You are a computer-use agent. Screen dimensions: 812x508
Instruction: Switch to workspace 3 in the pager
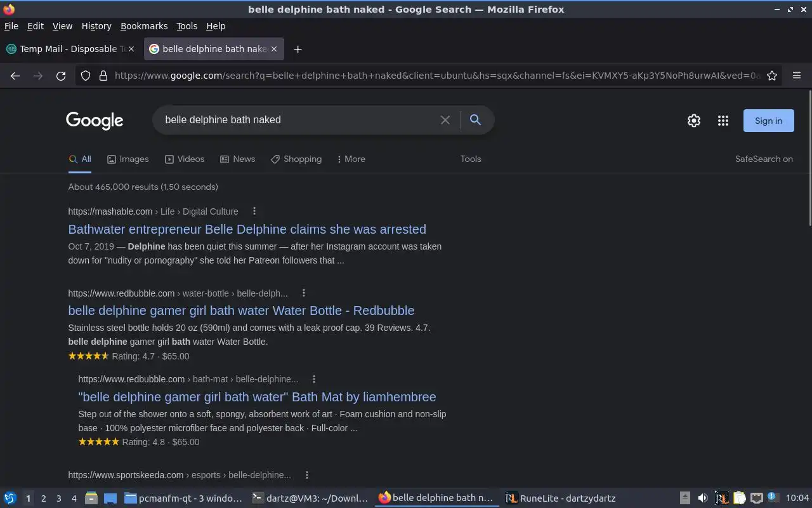point(59,498)
